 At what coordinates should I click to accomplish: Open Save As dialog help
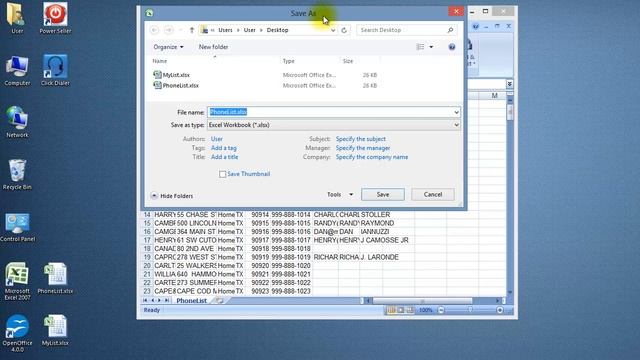click(452, 47)
